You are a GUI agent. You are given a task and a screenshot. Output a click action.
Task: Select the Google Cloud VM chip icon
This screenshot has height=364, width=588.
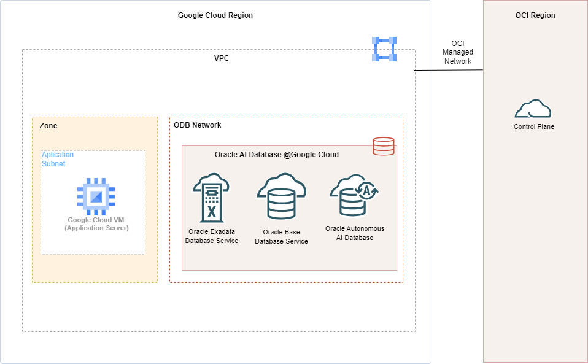(x=96, y=196)
